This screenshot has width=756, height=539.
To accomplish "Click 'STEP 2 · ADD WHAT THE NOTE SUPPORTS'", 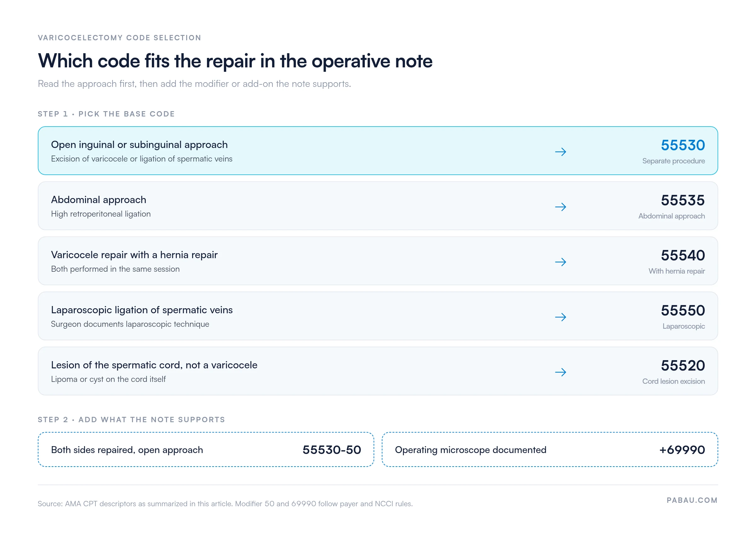I will point(131,419).
